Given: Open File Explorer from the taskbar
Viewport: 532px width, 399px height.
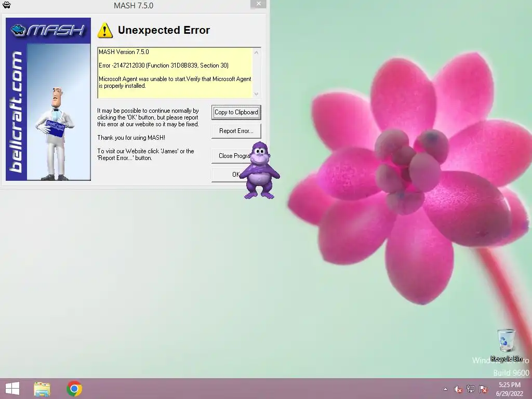Looking at the screenshot, I should click(x=42, y=389).
